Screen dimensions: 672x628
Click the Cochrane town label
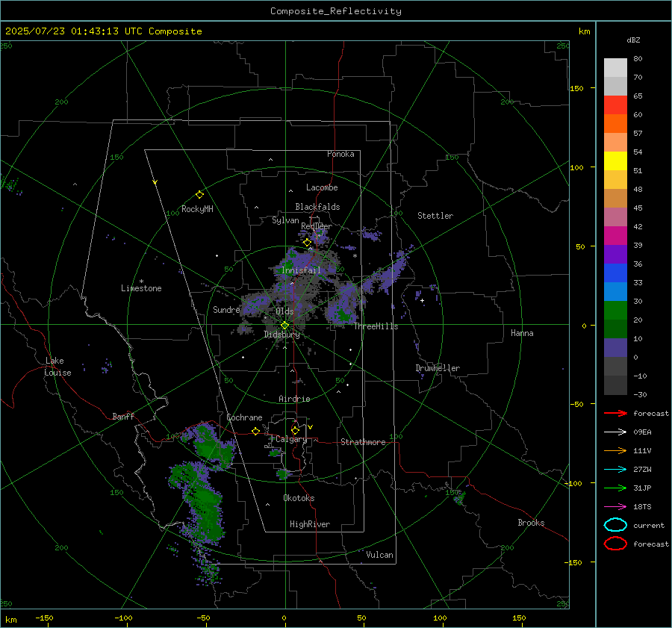tap(244, 417)
